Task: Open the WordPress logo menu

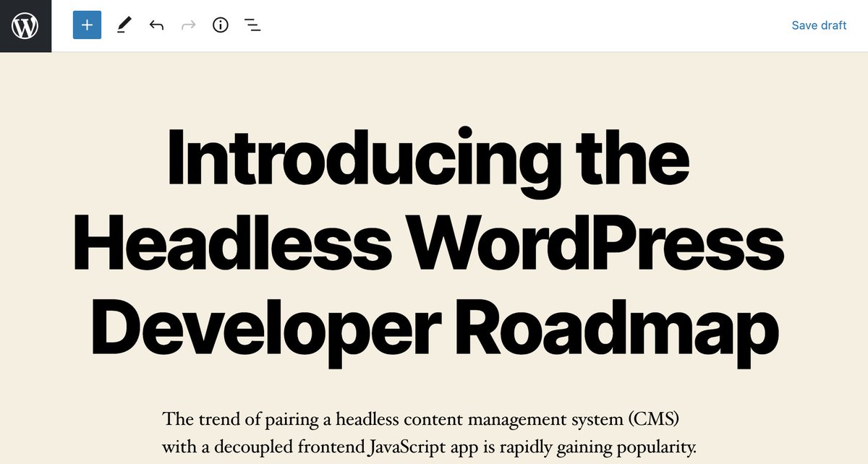Action: 25,26
